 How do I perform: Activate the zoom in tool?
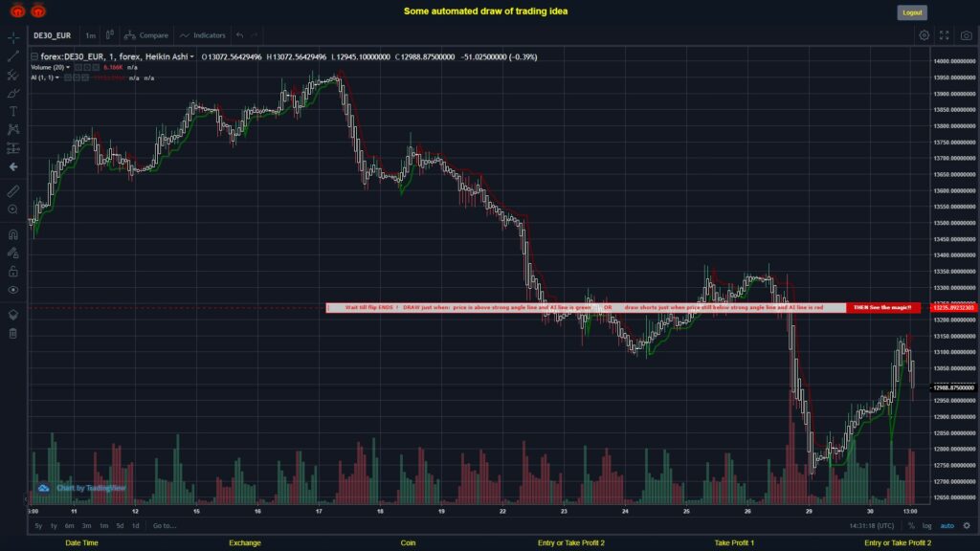pos(13,209)
